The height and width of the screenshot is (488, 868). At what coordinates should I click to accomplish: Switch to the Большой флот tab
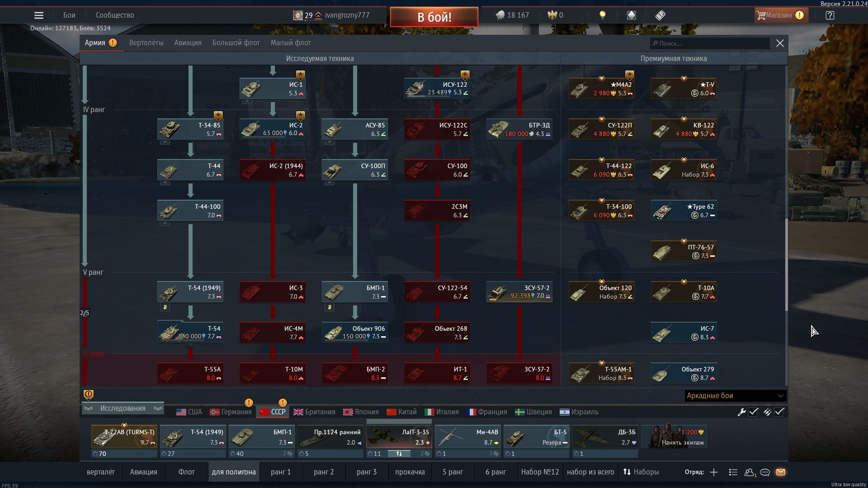(236, 43)
